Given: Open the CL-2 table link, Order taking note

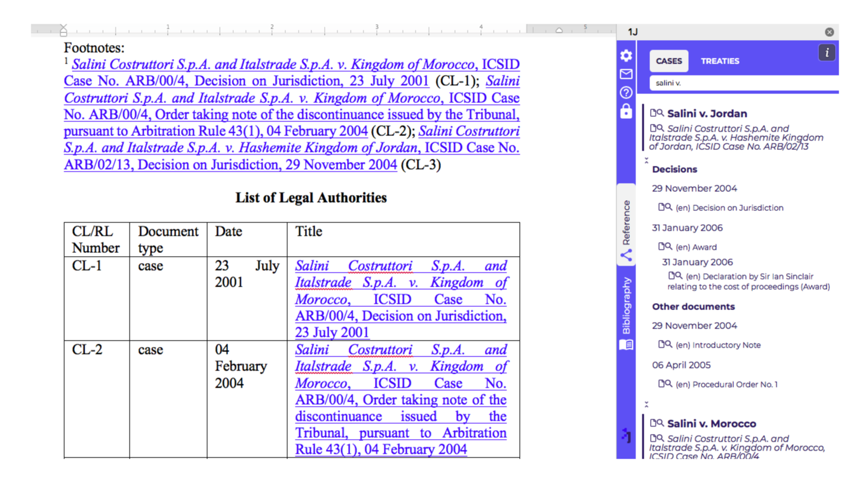Looking at the screenshot, I should [401, 400].
